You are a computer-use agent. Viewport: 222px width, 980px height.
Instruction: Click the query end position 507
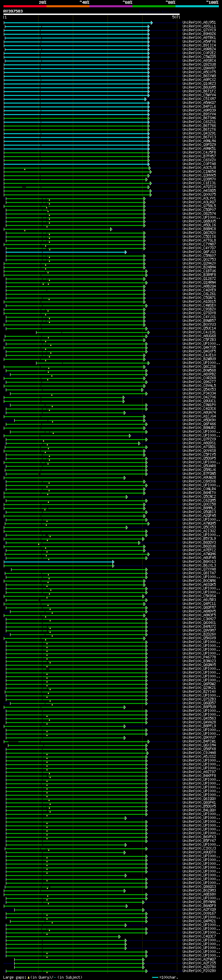point(175,17)
